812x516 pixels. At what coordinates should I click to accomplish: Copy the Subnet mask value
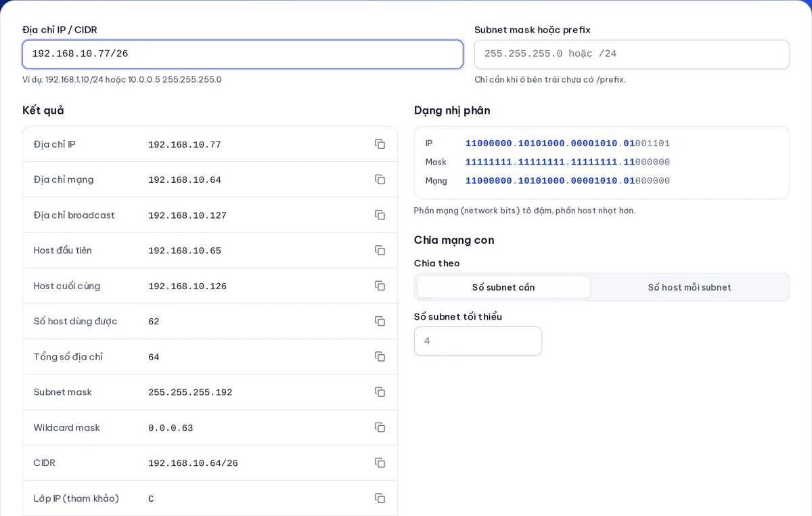pos(380,392)
